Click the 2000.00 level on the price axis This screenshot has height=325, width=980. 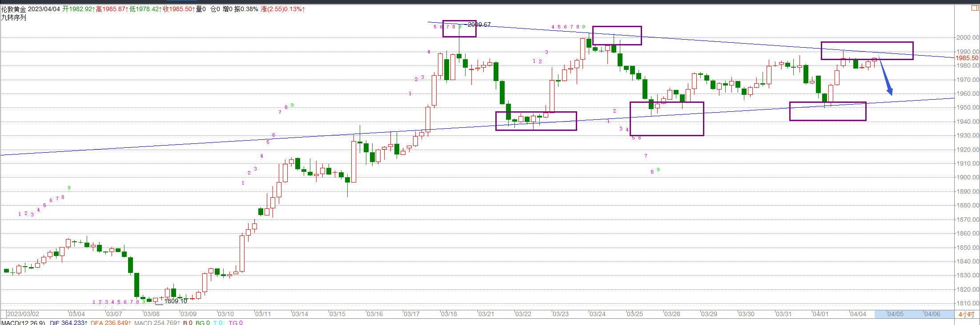click(x=968, y=37)
